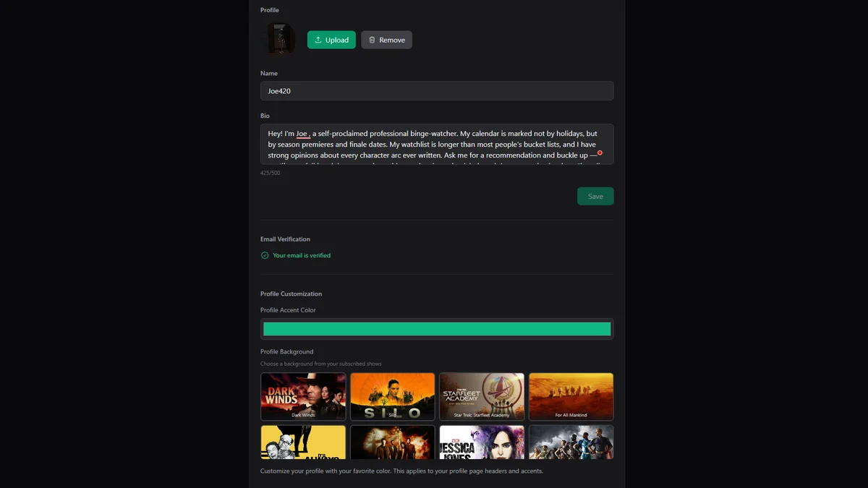Viewport: 868px width, 488px height.
Task: Click the profile avatar picture
Action: [279, 38]
